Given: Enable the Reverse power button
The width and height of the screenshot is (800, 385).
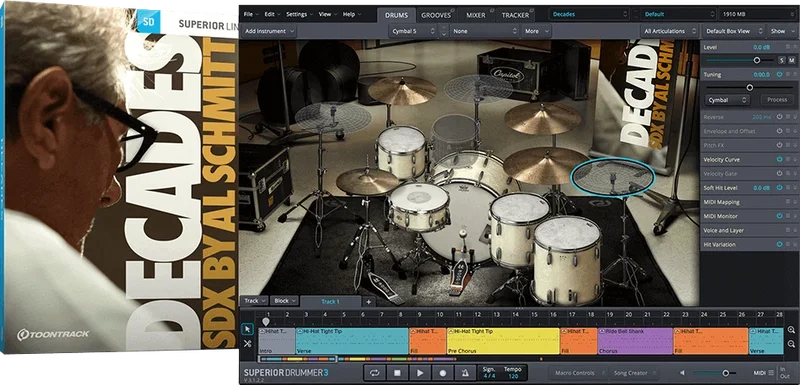Looking at the screenshot, I should click(780, 117).
